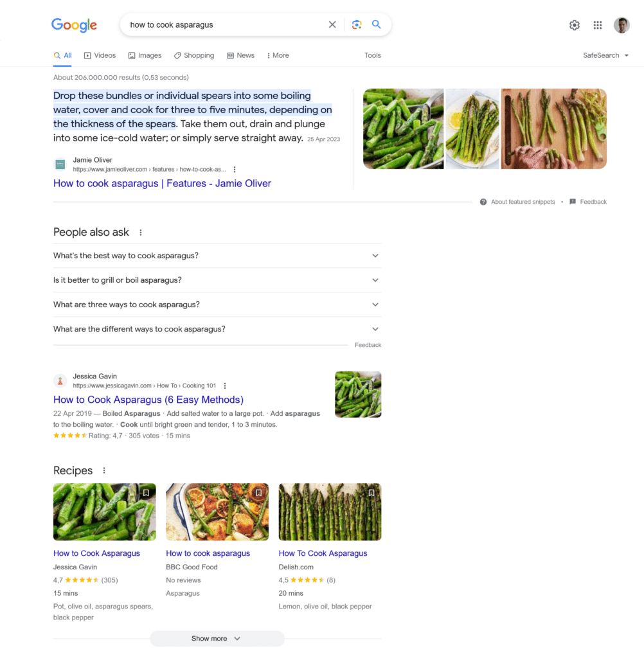
Task: Clear the search query with the X
Action: pyautogui.click(x=332, y=24)
